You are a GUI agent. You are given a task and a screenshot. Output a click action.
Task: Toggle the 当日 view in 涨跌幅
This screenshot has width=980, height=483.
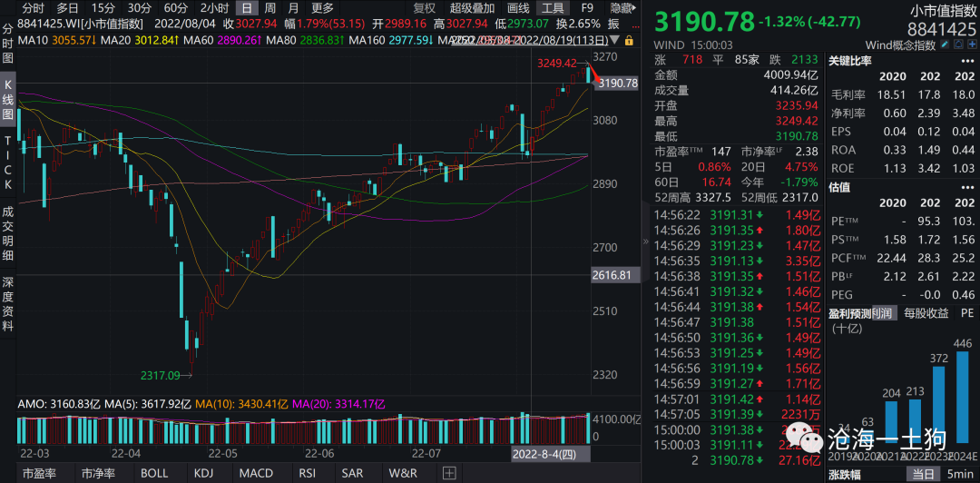click(x=920, y=474)
